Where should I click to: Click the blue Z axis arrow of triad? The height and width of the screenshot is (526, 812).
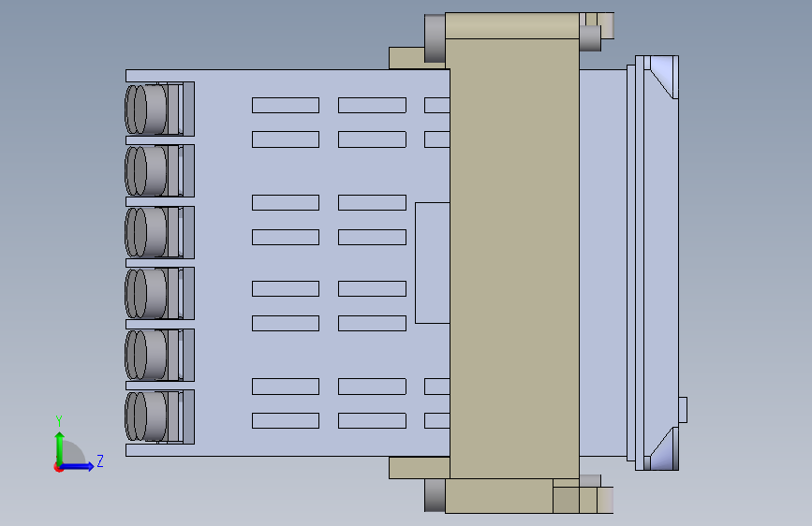click(78, 466)
